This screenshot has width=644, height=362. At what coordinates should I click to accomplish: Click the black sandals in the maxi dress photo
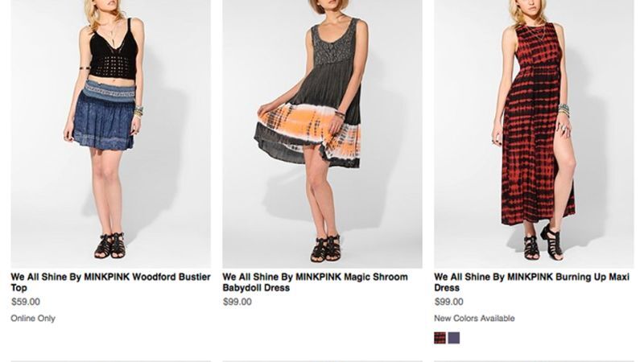[542, 243]
